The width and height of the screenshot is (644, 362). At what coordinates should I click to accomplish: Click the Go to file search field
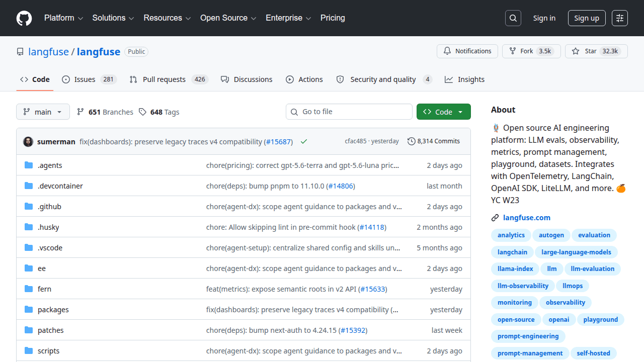point(349,112)
